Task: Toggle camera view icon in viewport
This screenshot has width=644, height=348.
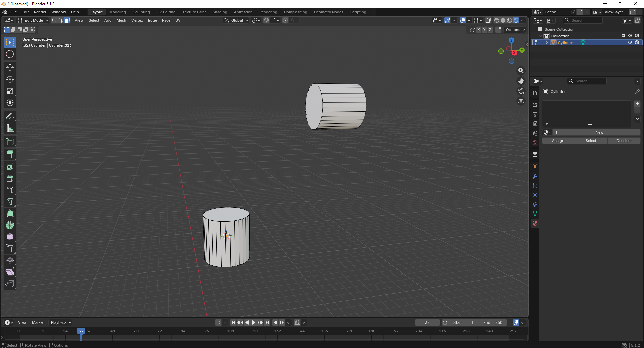Action: tap(521, 91)
